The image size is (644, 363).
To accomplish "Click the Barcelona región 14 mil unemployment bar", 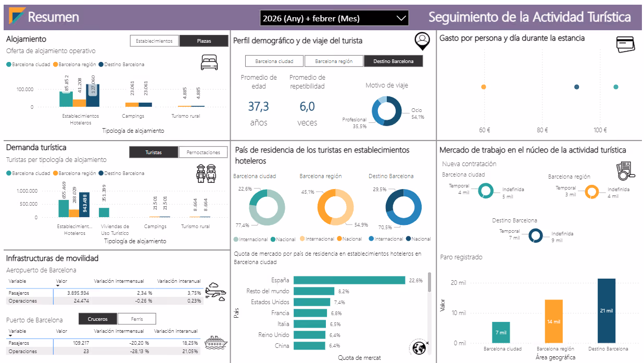I will pyautogui.click(x=554, y=321).
